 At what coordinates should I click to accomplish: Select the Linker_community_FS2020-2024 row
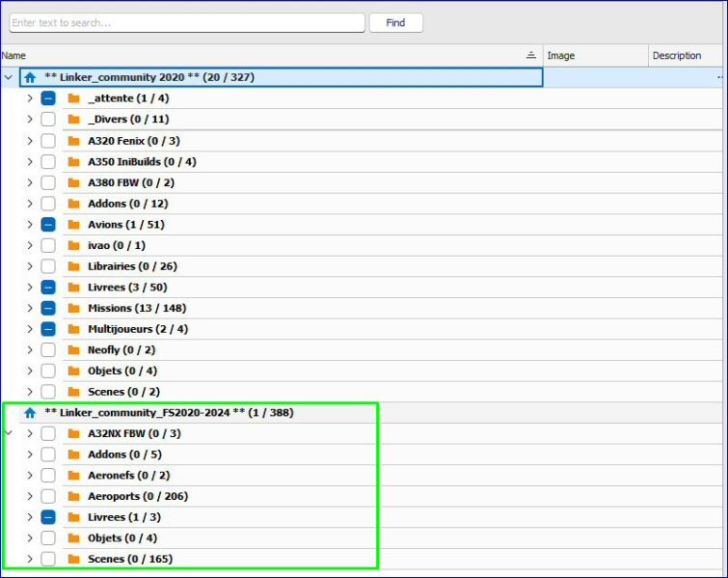point(371,413)
